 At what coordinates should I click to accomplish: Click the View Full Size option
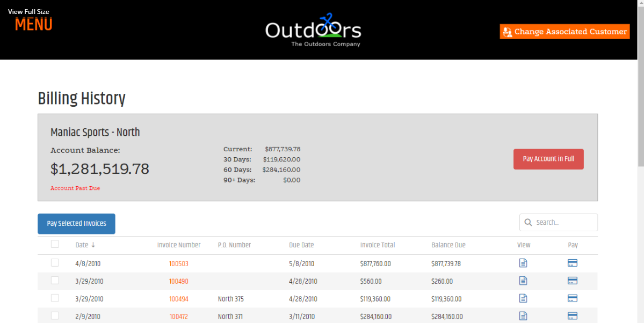[x=28, y=11]
